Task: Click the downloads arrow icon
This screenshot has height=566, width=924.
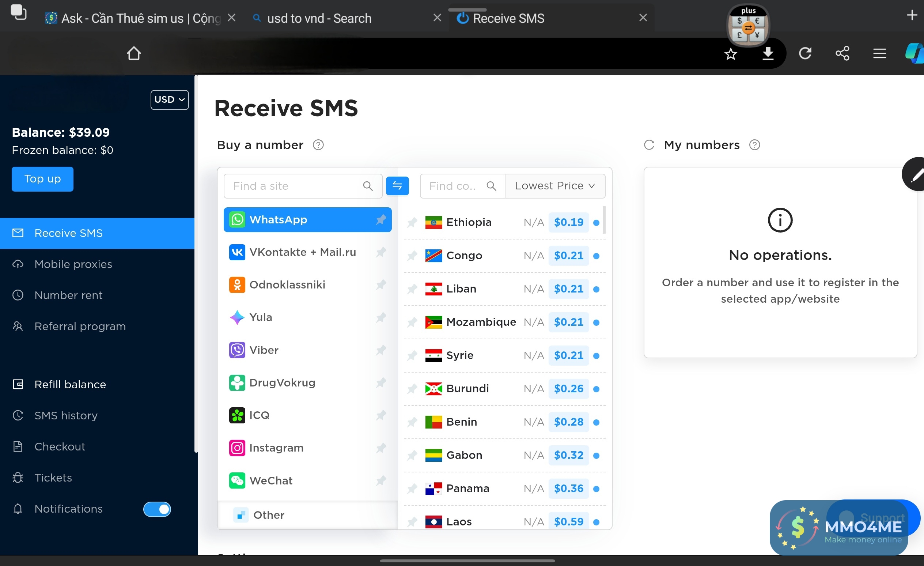Action: pos(768,53)
